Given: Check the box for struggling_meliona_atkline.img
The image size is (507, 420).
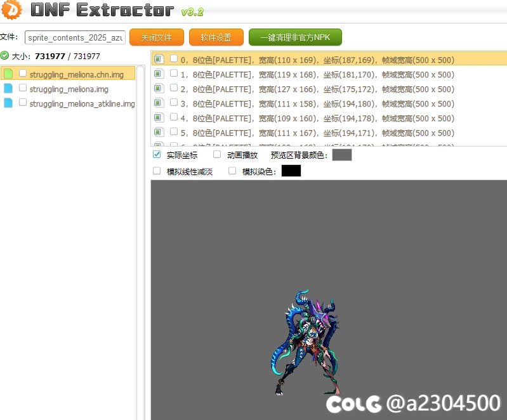Looking at the screenshot, I should coord(23,102).
